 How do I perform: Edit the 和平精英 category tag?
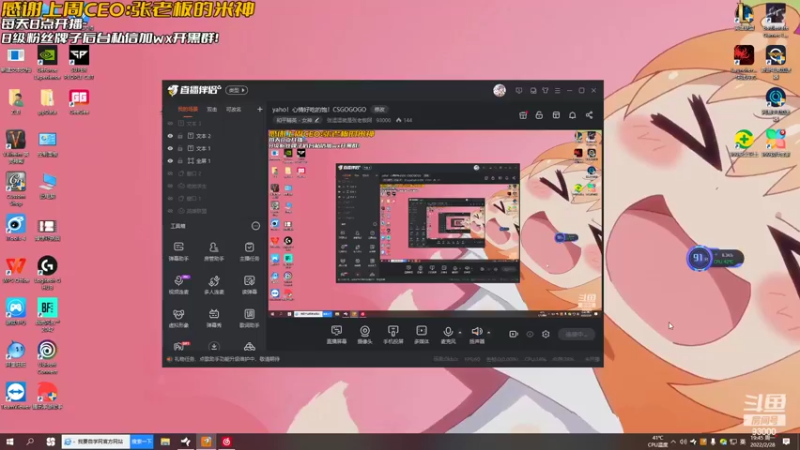tap(297, 120)
